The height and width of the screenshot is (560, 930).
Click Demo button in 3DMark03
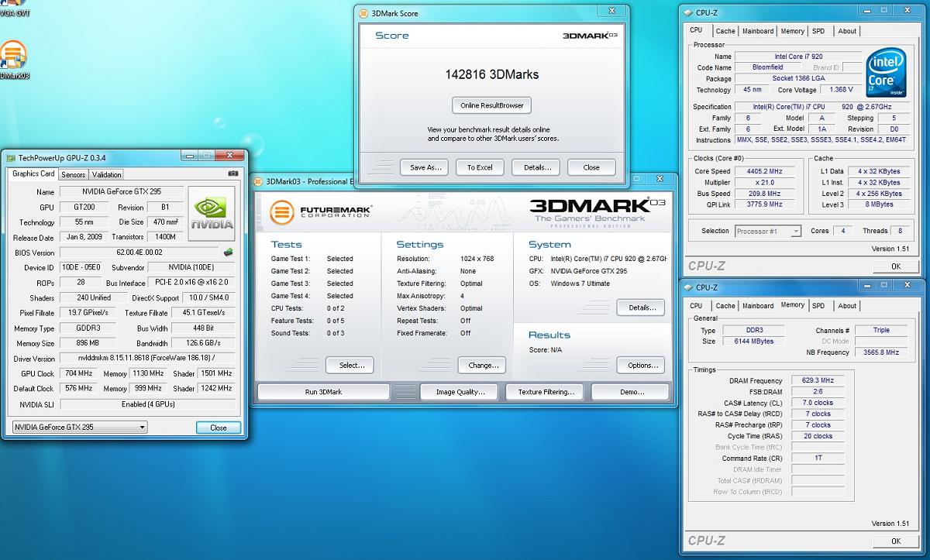(632, 392)
